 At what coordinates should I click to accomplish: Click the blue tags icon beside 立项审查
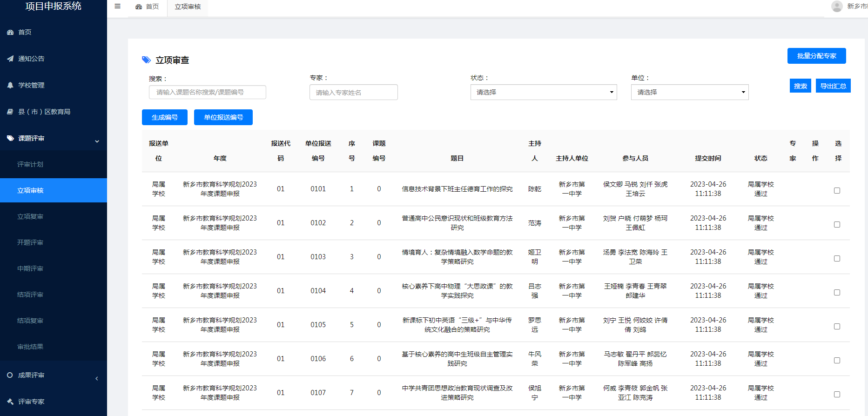(146, 60)
